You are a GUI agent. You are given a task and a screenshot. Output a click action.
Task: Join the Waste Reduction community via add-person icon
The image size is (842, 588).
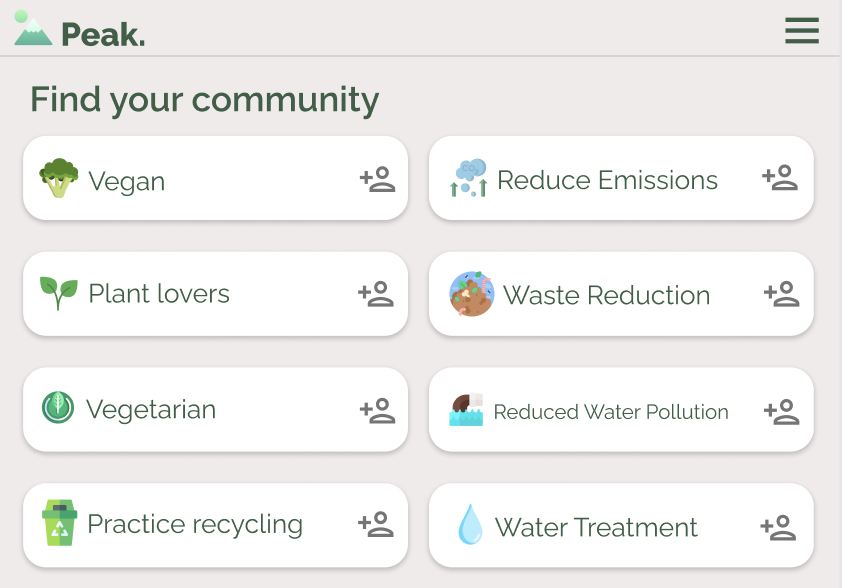point(781,294)
